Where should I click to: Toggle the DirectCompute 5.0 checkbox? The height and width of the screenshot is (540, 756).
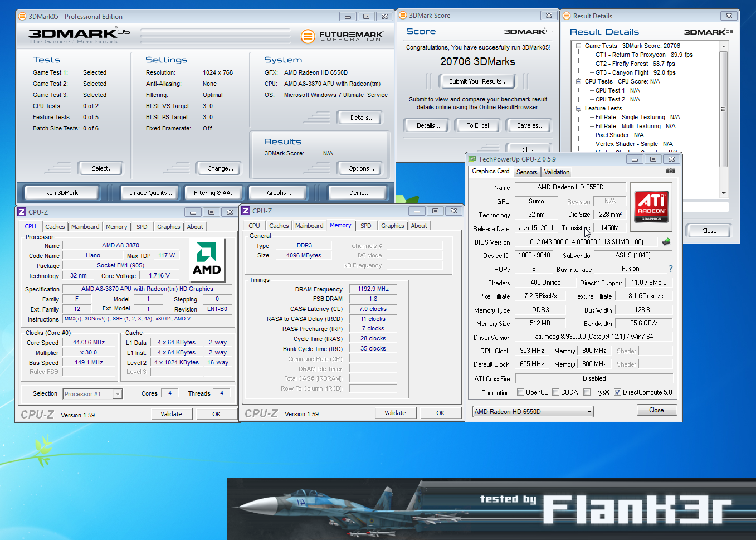pos(617,392)
